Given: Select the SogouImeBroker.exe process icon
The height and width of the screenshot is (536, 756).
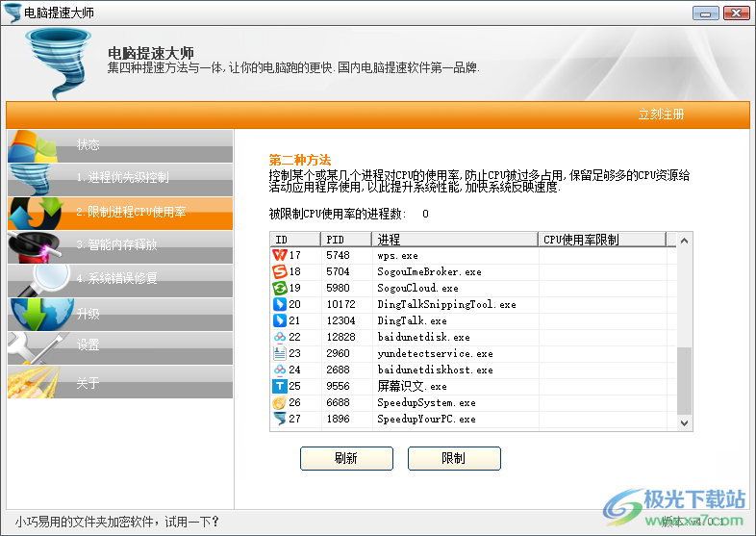Looking at the screenshot, I should [x=280, y=271].
